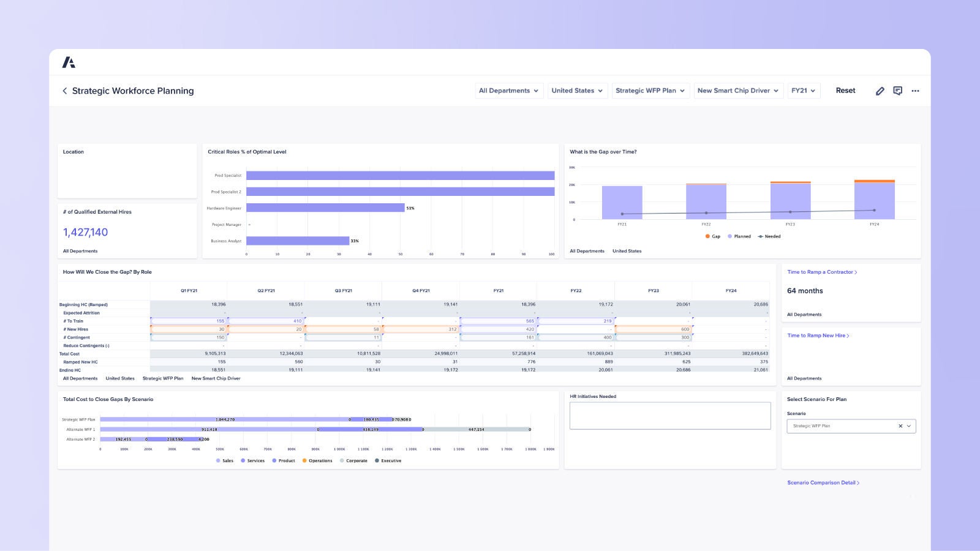This screenshot has width=980, height=551.
Task: Toggle the Sales legend under the cost chart
Action: pos(224,460)
